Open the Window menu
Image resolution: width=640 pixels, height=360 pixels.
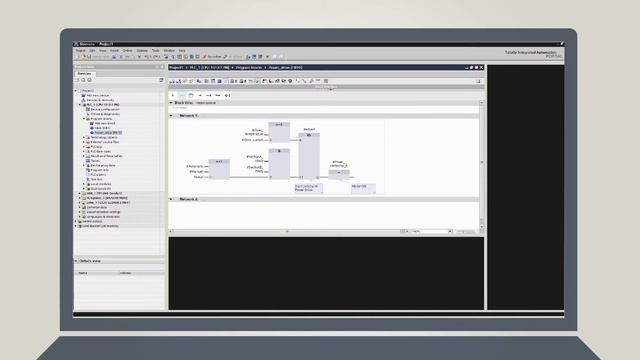coord(169,51)
